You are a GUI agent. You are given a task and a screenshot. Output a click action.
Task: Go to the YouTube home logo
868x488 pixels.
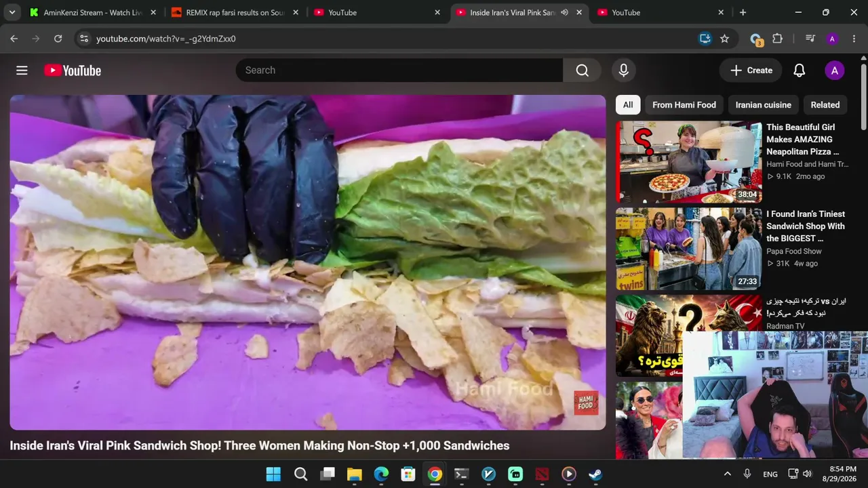click(x=73, y=70)
